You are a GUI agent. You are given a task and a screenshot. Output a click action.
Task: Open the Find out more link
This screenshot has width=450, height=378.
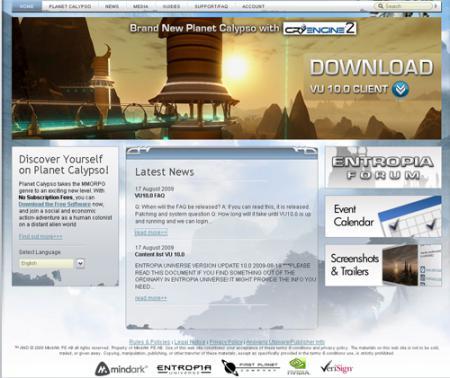click(40, 237)
